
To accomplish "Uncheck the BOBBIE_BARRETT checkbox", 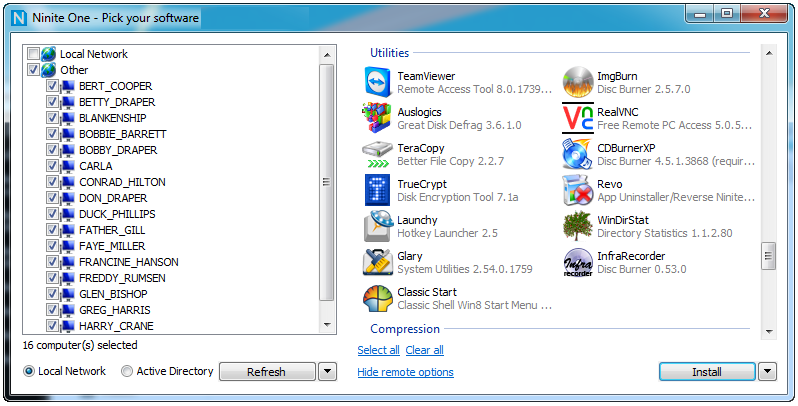I will (x=52, y=134).
